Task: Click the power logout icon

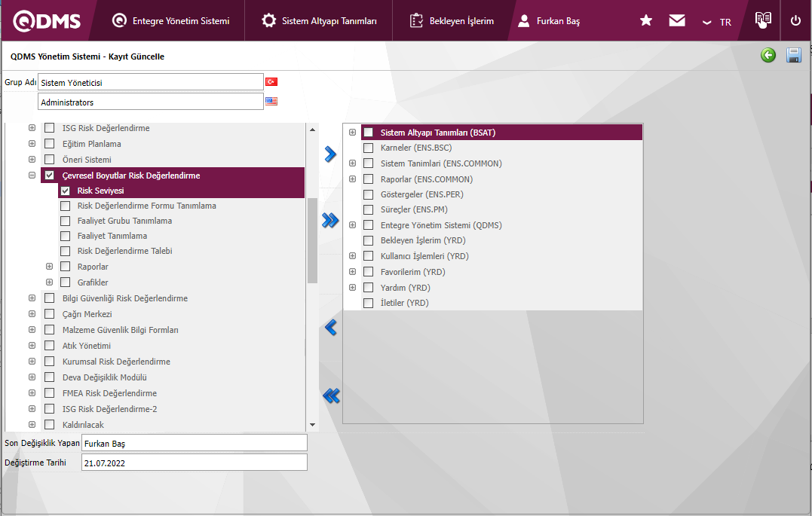Action: (795, 21)
